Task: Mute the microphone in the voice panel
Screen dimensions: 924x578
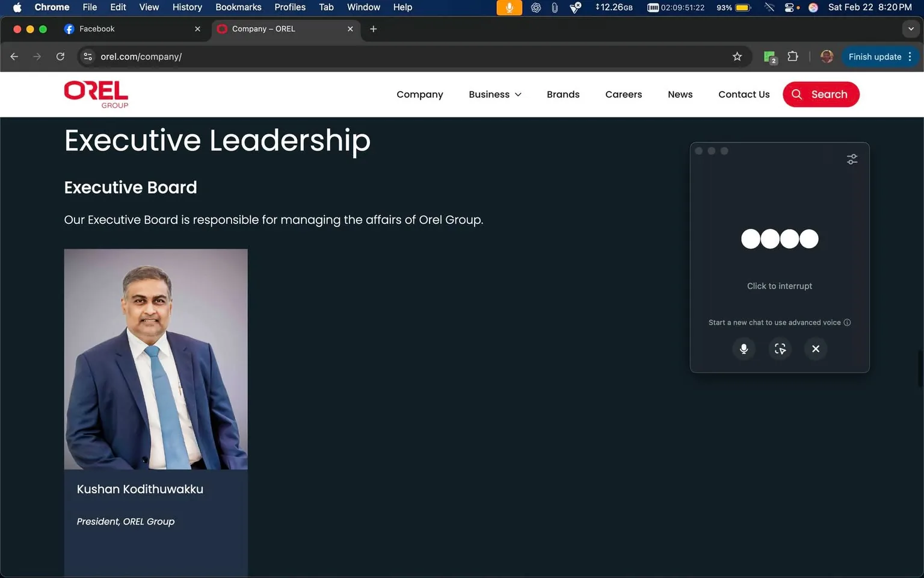Action: coord(744,349)
